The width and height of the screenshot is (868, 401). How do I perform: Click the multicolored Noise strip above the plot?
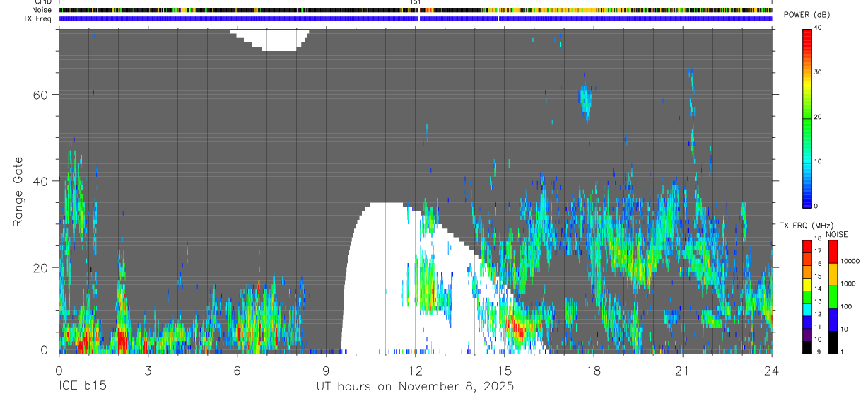[x=416, y=11]
